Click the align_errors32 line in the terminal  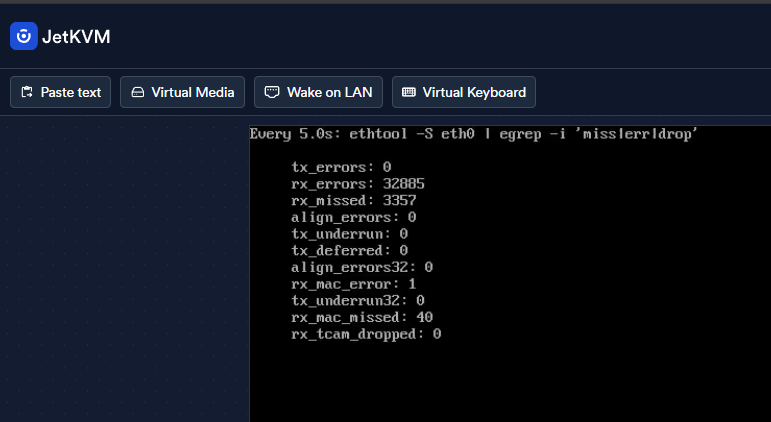pos(362,268)
